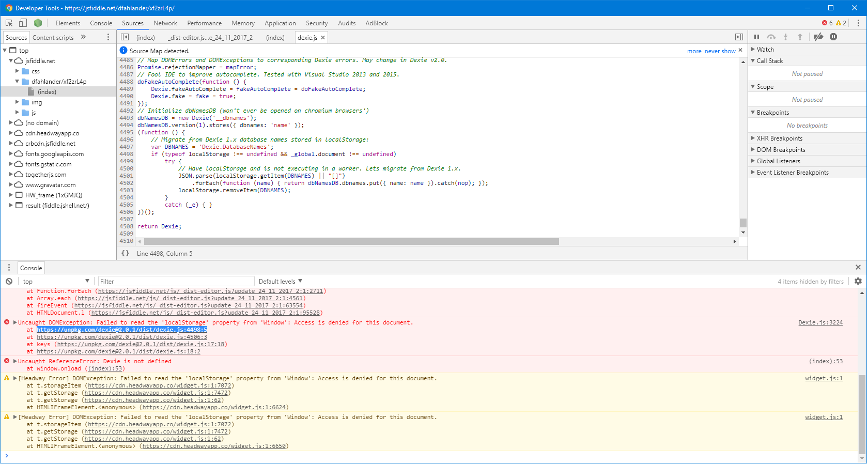The width and height of the screenshot is (868, 465).
Task: Expand the ReferenceError Dexie not defined message
Action: pyautogui.click(x=15, y=361)
